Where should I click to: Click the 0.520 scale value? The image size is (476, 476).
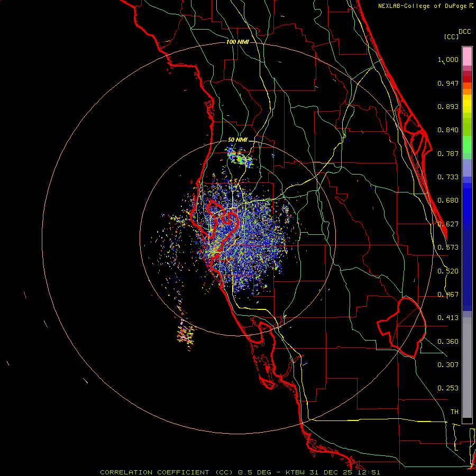[x=448, y=271]
